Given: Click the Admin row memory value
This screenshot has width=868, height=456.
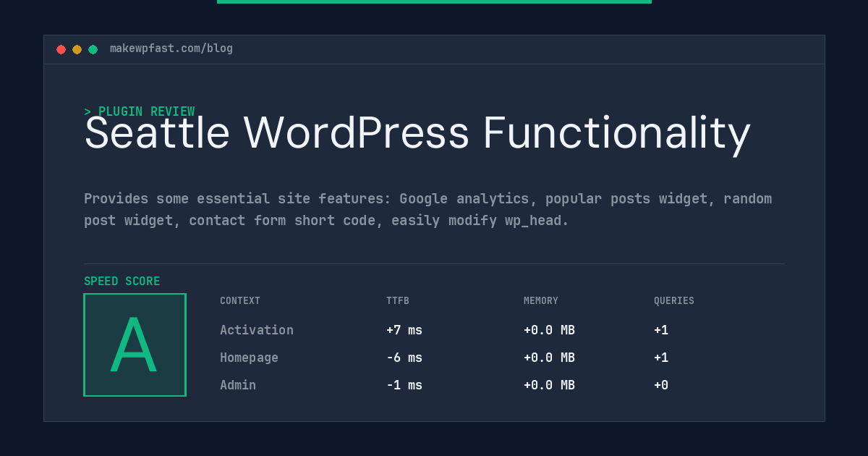Looking at the screenshot, I should (549, 385).
